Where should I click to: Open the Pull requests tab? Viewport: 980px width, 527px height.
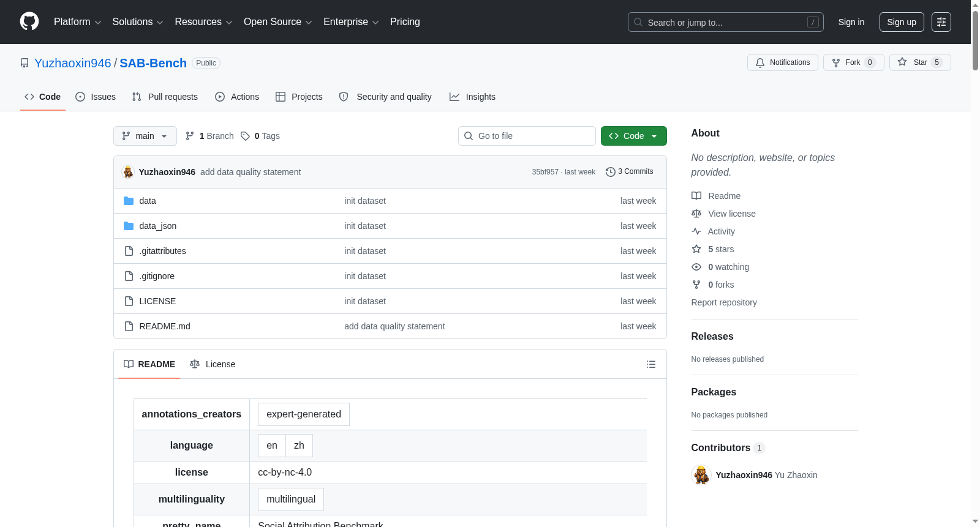tap(165, 97)
